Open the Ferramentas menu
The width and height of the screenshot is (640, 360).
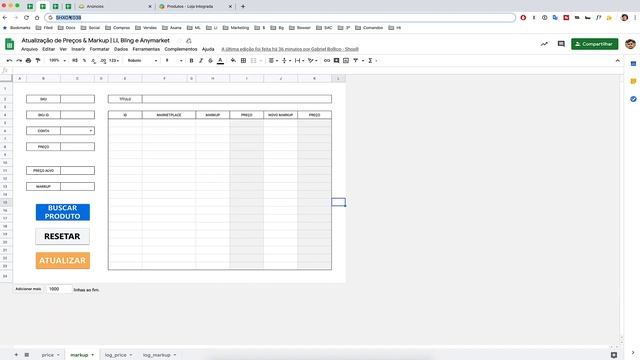click(x=146, y=49)
